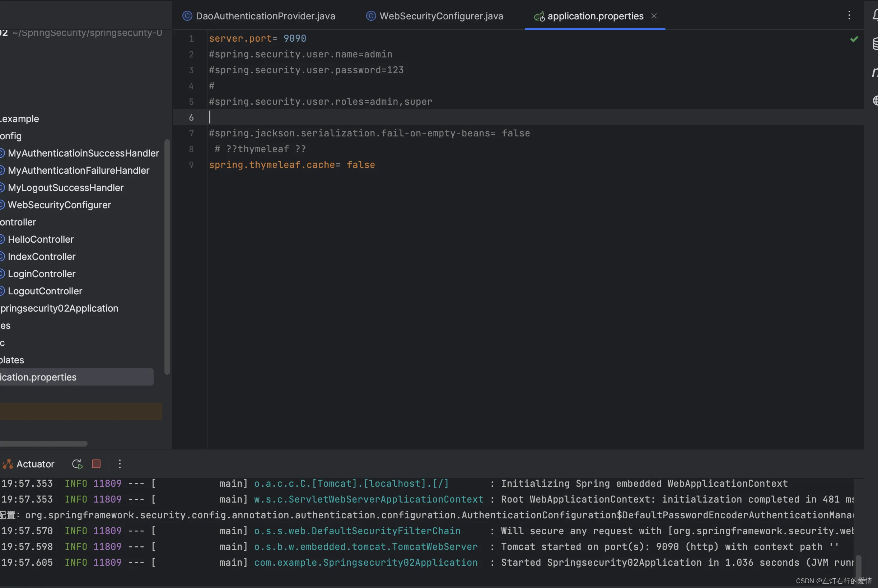Click the commented spring.security.user.name line
This screenshot has width=878, height=588.
[301, 54]
